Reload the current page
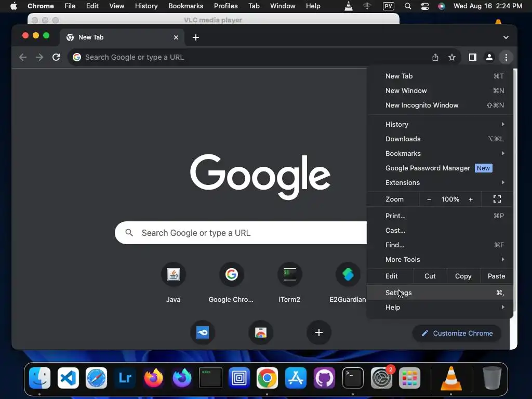532x399 pixels. coord(56,57)
